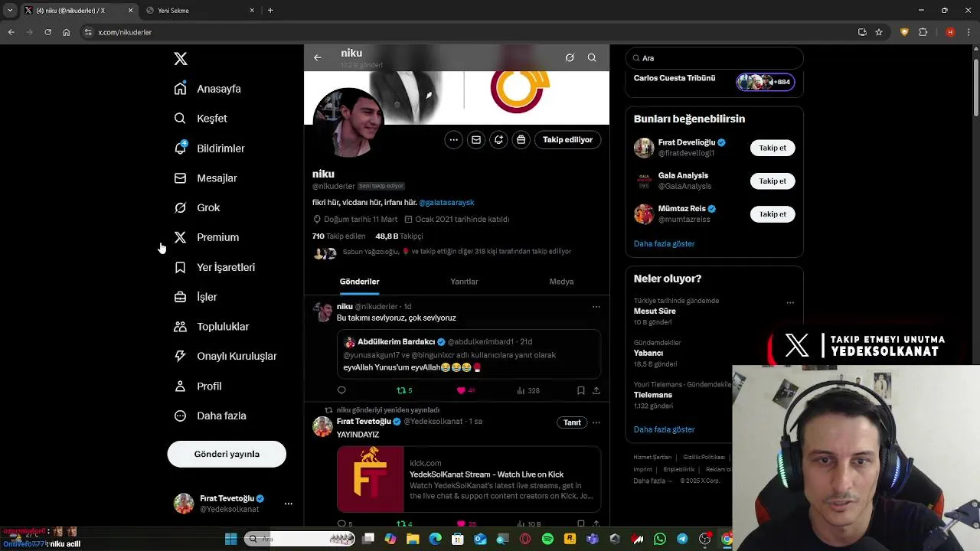This screenshot has width=980, height=551.
Task: Reload the page in browser toolbar
Action: click(47, 32)
